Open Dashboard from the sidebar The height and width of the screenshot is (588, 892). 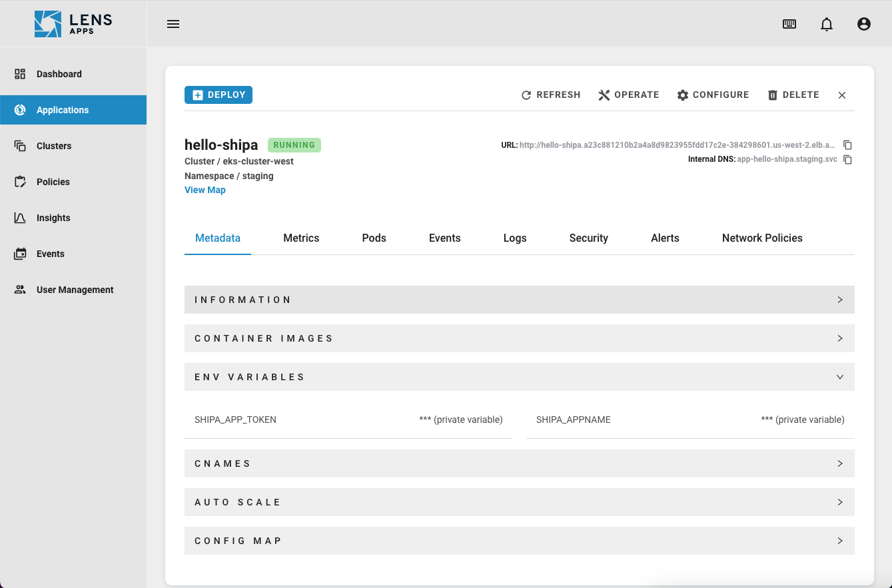click(x=73, y=74)
